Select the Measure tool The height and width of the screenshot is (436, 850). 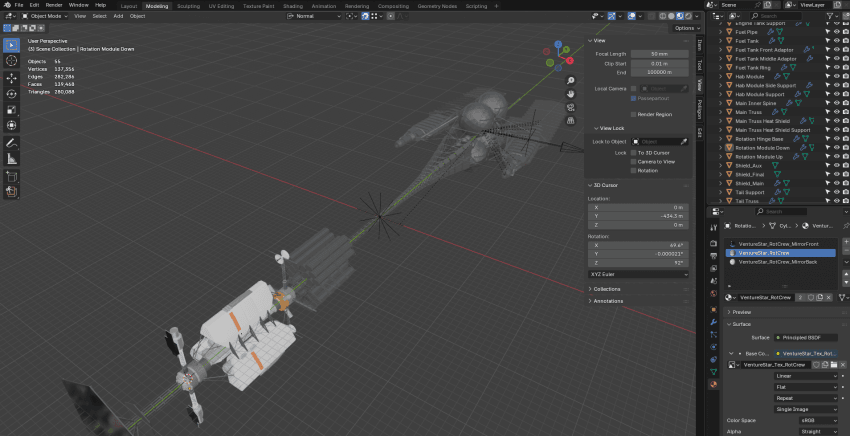[x=11, y=159]
